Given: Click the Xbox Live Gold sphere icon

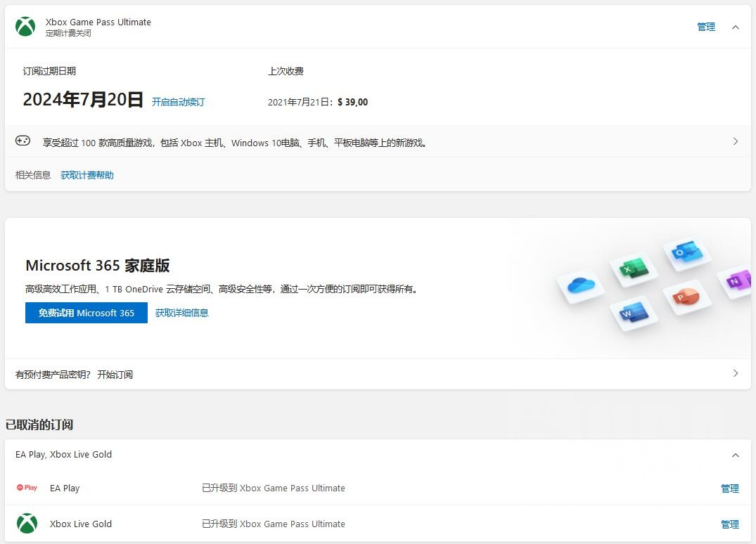Looking at the screenshot, I should pyautogui.click(x=27, y=524).
